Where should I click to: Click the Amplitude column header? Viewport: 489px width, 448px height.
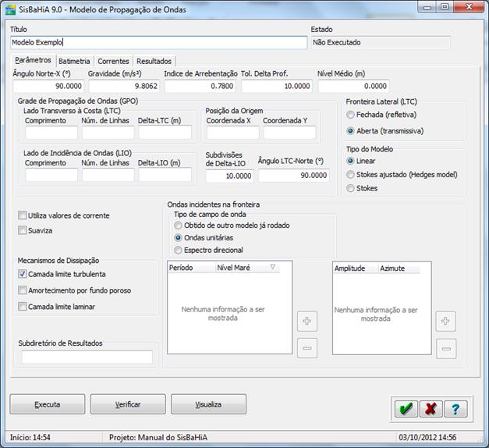click(356, 268)
